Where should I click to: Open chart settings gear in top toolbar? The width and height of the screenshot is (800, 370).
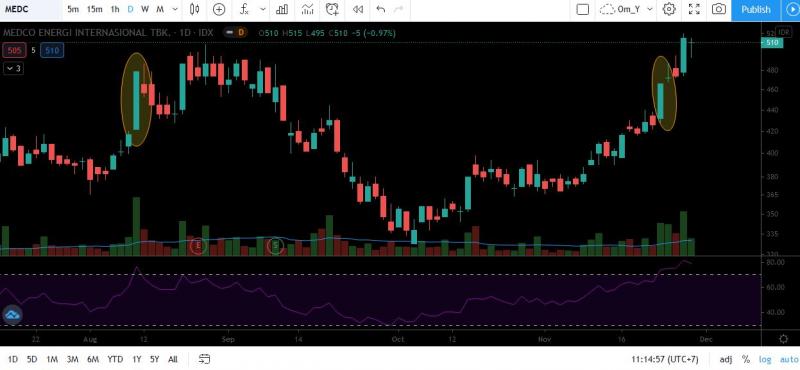[669, 9]
